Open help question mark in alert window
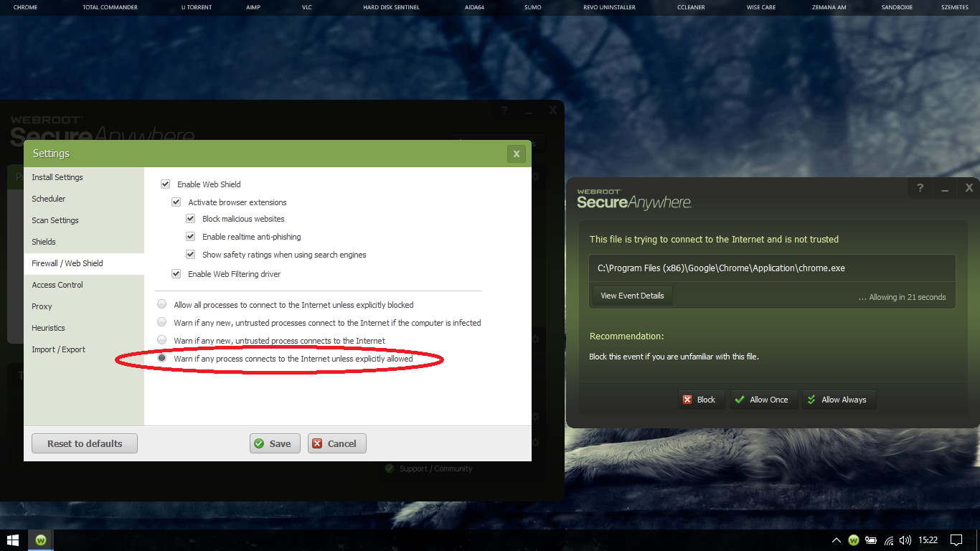The image size is (980, 551). [920, 188]
